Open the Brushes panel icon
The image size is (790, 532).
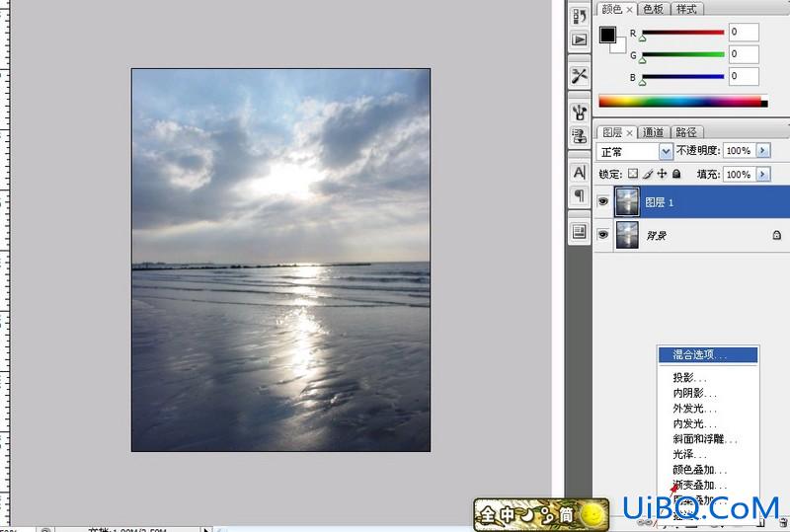coord(580,112)
